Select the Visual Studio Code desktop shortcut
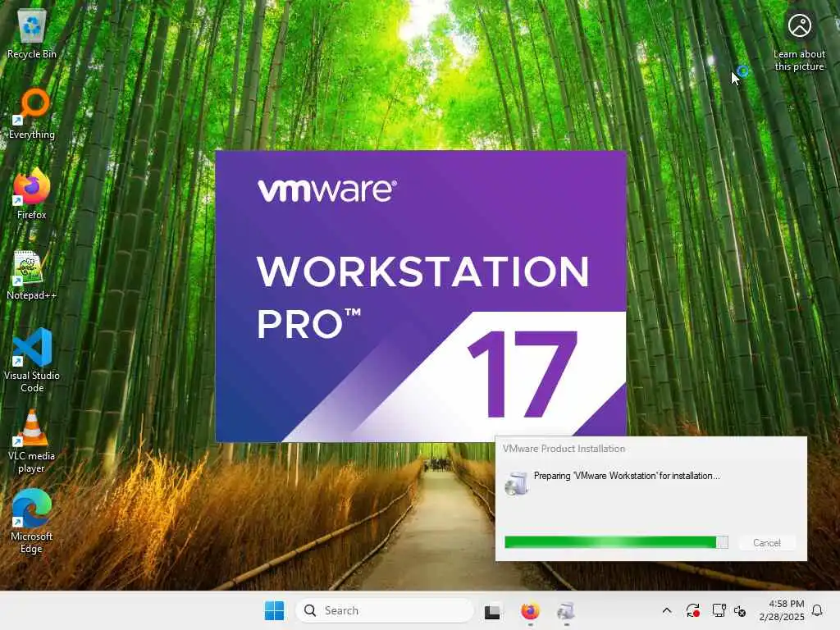Image resolution: width=840 pixels, height=630 pixels. (x=32, y=361)
